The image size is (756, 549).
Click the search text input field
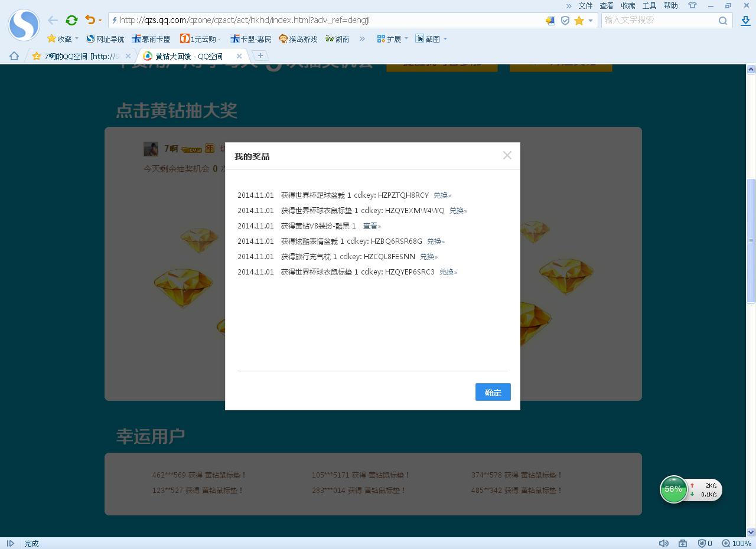click(x=659, y=20)
